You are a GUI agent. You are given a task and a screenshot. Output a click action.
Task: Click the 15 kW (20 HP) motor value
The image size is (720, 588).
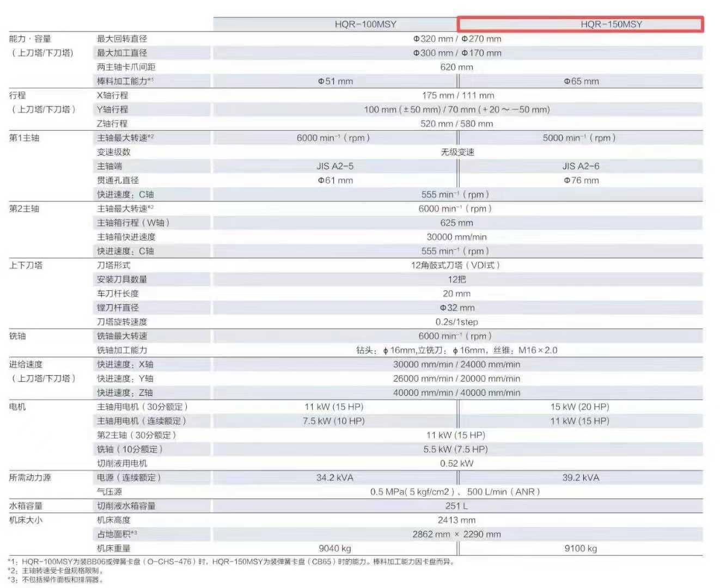tap(579, 407)
